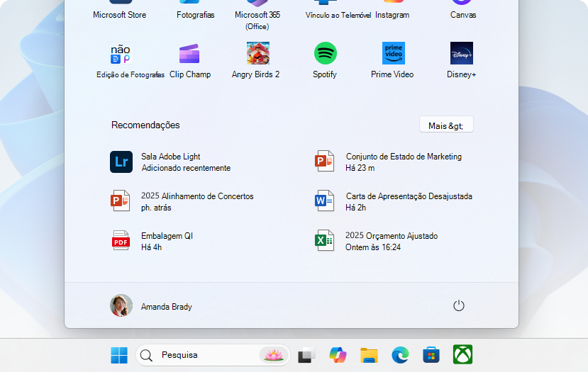Click the "Há 4h" timestamp

pos(152,247)
